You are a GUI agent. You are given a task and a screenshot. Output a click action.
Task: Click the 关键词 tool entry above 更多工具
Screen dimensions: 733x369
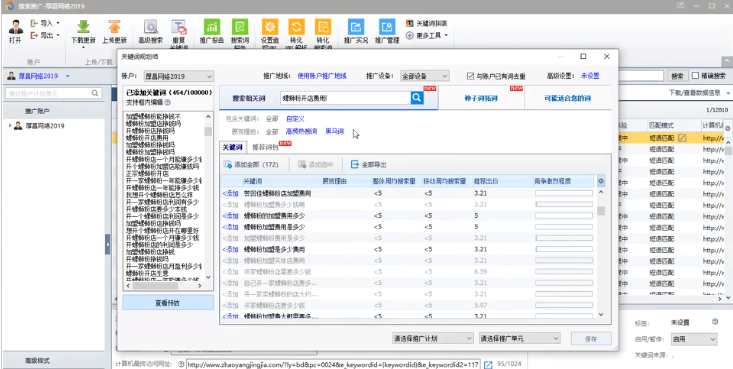point(426,23)
